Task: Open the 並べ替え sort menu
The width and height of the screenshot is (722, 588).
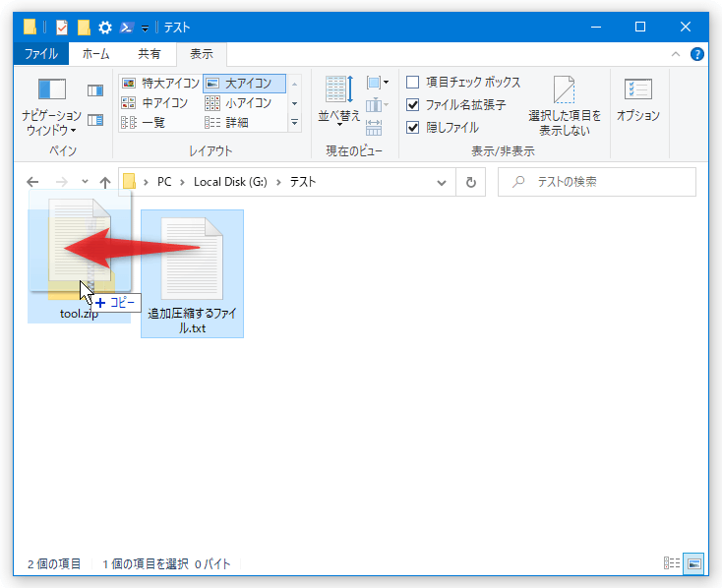Action: (x=339, y=101)
